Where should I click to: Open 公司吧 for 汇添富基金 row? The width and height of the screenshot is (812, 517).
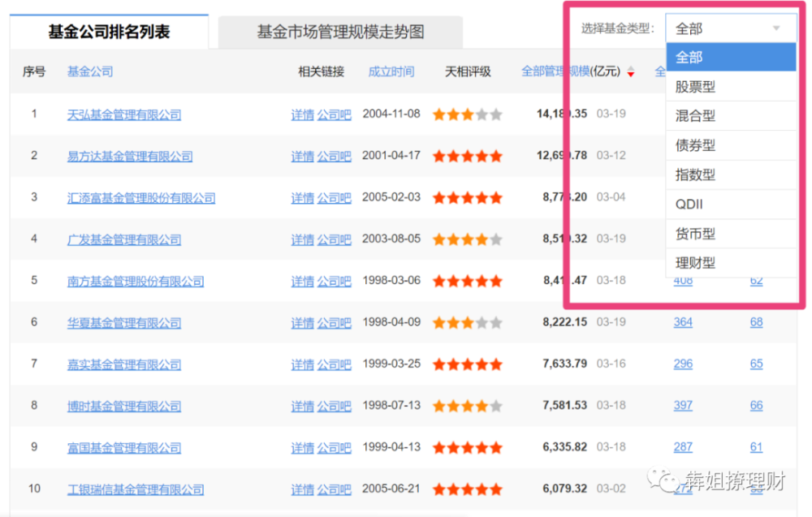tap(334, 198)
